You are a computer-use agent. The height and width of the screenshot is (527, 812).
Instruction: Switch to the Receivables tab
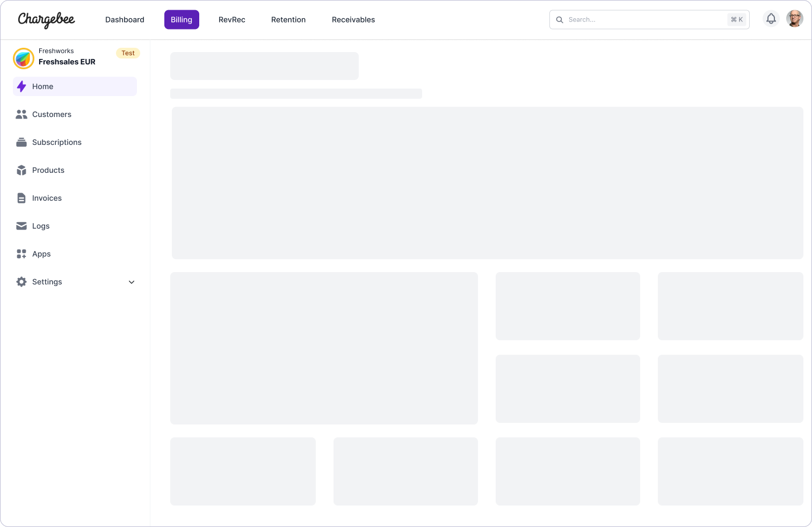[x=353, y=20]
